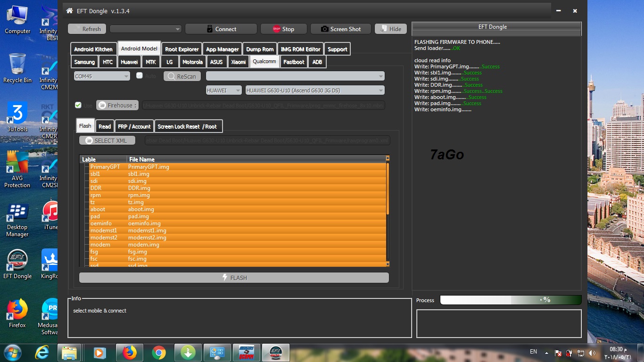
Task: Open the Fastboot tab
Action: [x=294, y=62]
